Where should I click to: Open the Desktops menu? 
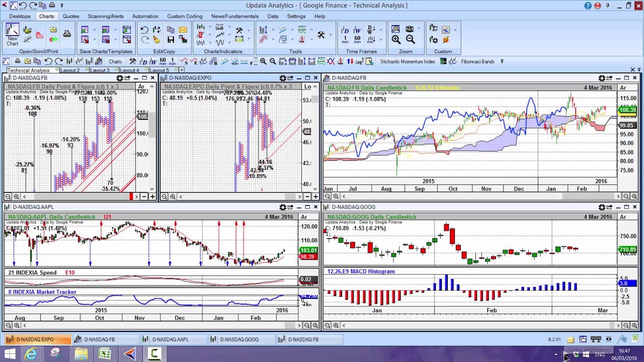(x=20, y=16)
